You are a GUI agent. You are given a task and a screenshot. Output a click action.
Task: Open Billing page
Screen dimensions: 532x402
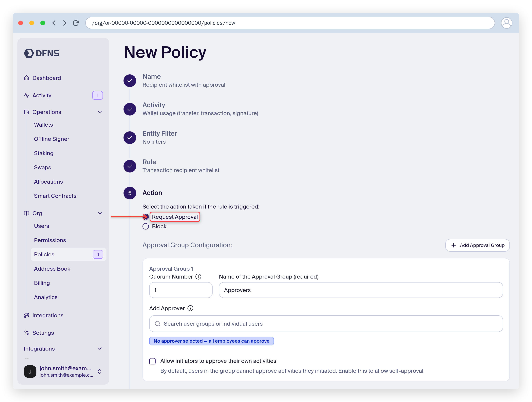click(x=42, y=283)
